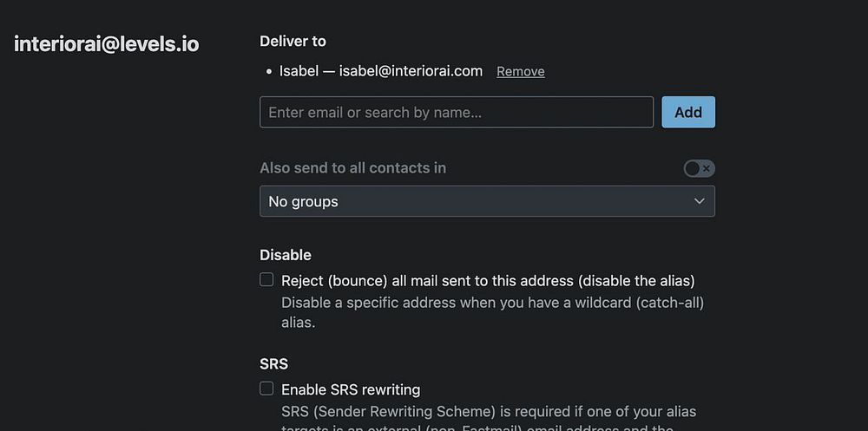Click the chevron arrow on groups dropdown
Screen dimensions: 868x431
click(x=700, y=201)
